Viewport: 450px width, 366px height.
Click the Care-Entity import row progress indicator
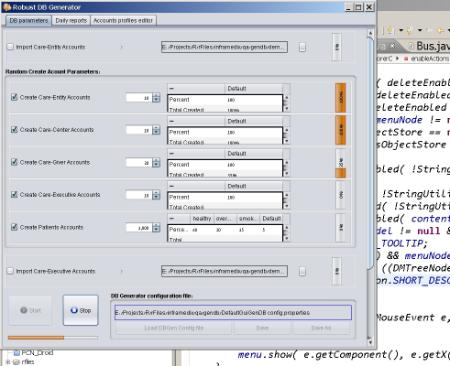coord(337,47)
